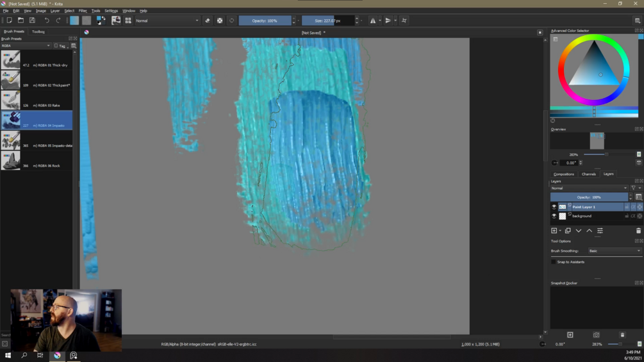
Task: Select RGBA 05 Impasto-deta brush preset
Action: (x=37, y=140)
